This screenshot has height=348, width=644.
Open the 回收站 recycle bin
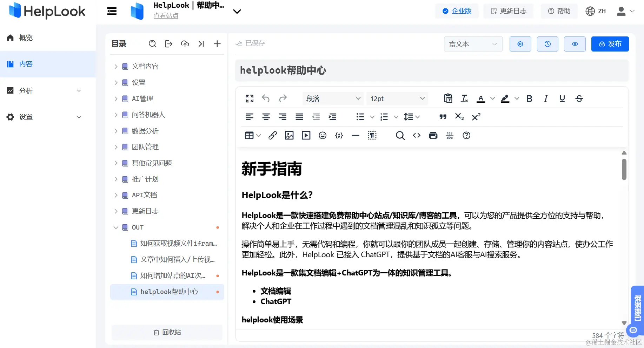167,332
